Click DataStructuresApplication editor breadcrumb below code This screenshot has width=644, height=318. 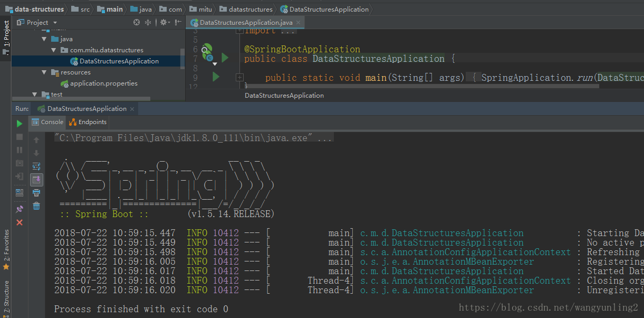coord(284,96)
